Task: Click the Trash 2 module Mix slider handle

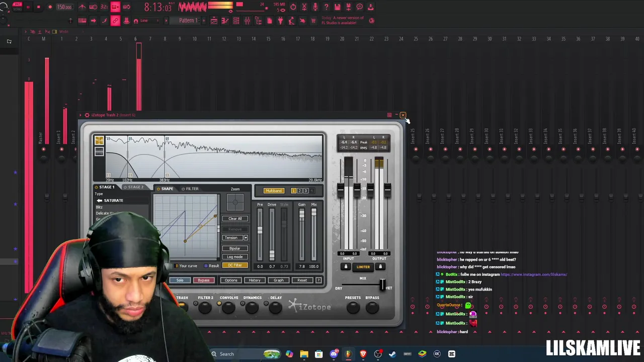Action: pyautogui.click(x=313, y=213)
